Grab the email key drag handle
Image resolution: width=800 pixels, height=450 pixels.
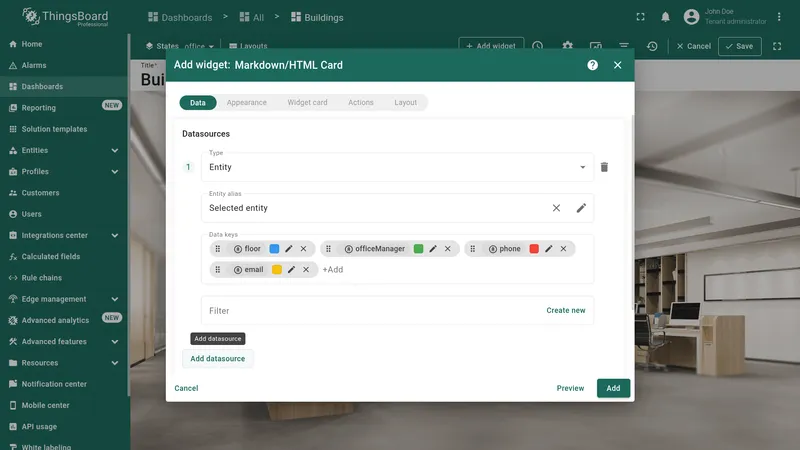[218, 269]
